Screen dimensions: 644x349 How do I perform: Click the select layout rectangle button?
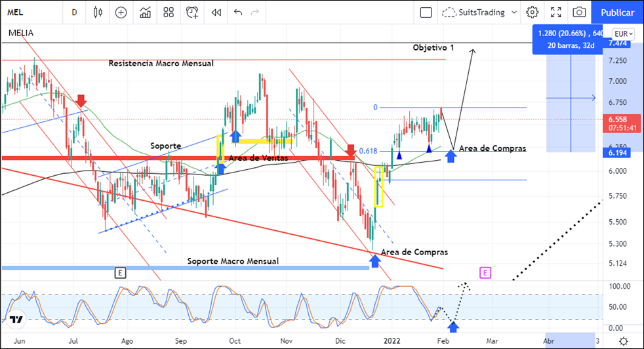pyautogui.click(x=426, y=12)
